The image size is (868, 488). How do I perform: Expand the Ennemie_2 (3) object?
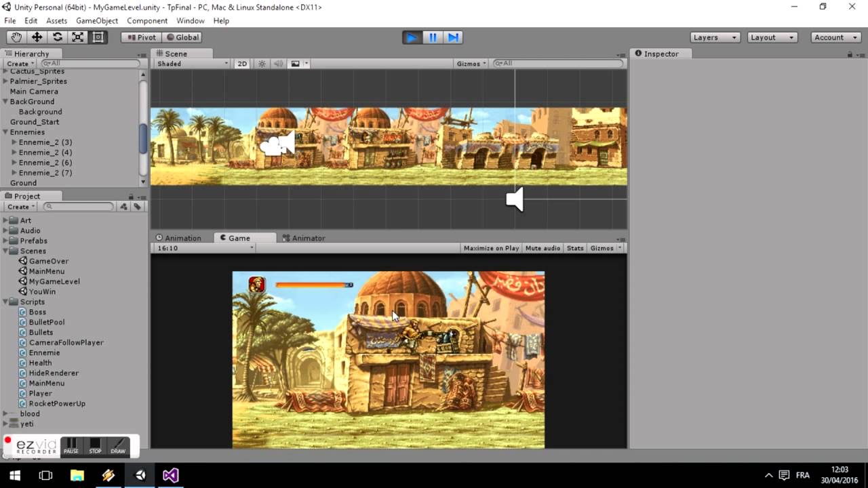pyautogui.click(x=14, y=142)
